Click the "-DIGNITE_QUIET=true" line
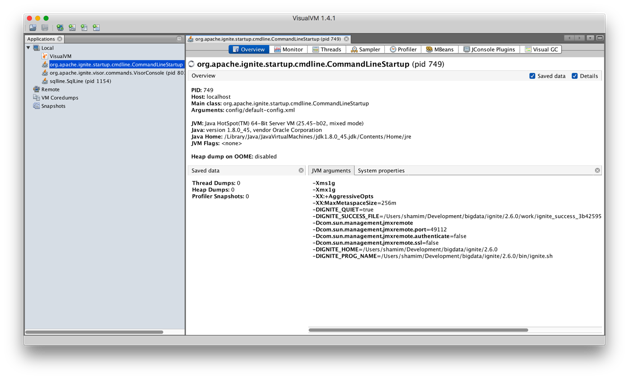This screenshot has height=377, width=627. (343, 209)
